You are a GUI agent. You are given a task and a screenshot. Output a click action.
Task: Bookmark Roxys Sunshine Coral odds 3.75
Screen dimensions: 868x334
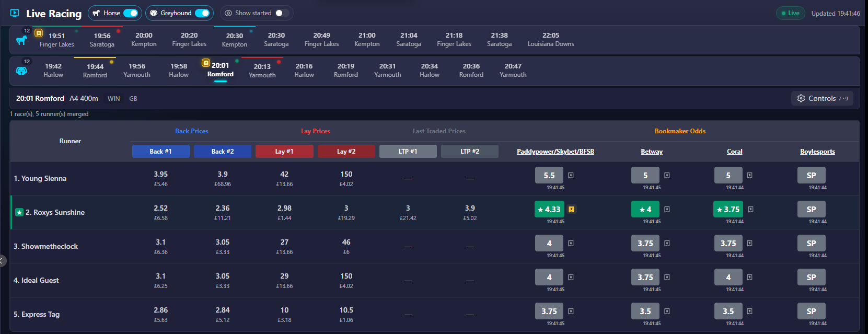(750, 210)
